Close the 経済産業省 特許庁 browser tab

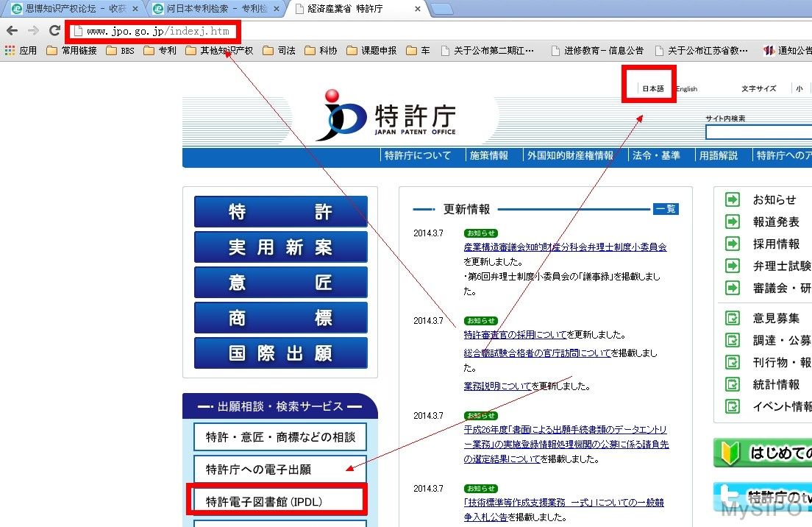[x=418, y=10]
